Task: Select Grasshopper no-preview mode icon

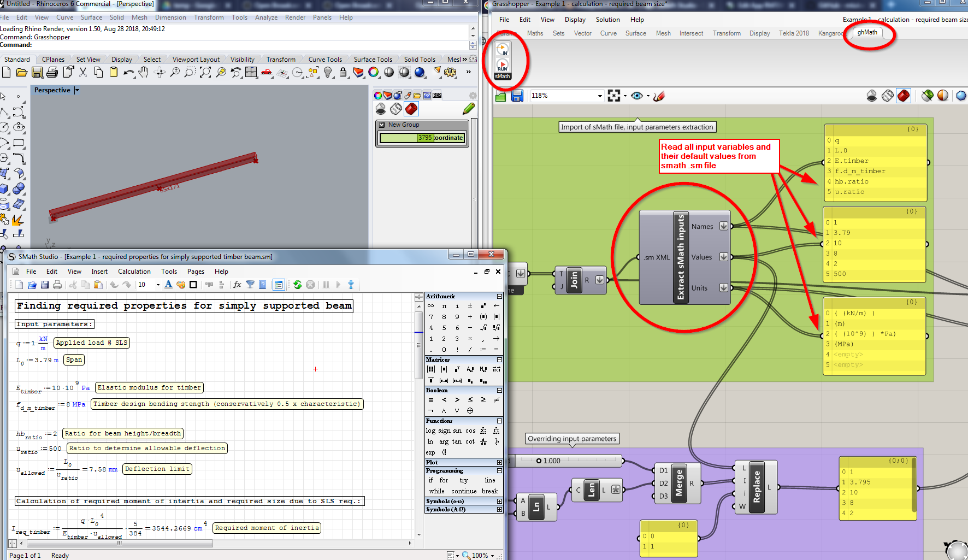Action: point(872,96)
